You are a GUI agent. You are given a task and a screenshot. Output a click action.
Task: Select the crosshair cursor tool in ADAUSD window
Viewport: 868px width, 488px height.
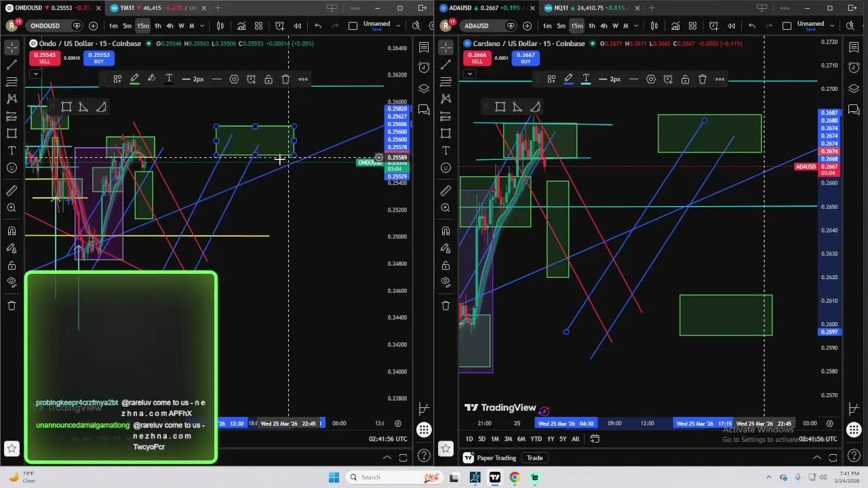coord(446,47)
